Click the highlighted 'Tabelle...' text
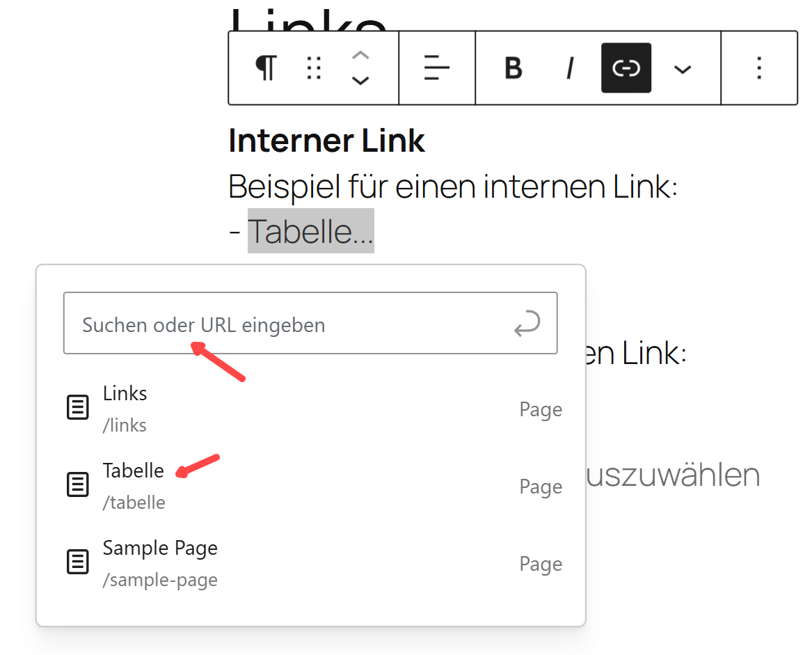 tap(310, 231)
